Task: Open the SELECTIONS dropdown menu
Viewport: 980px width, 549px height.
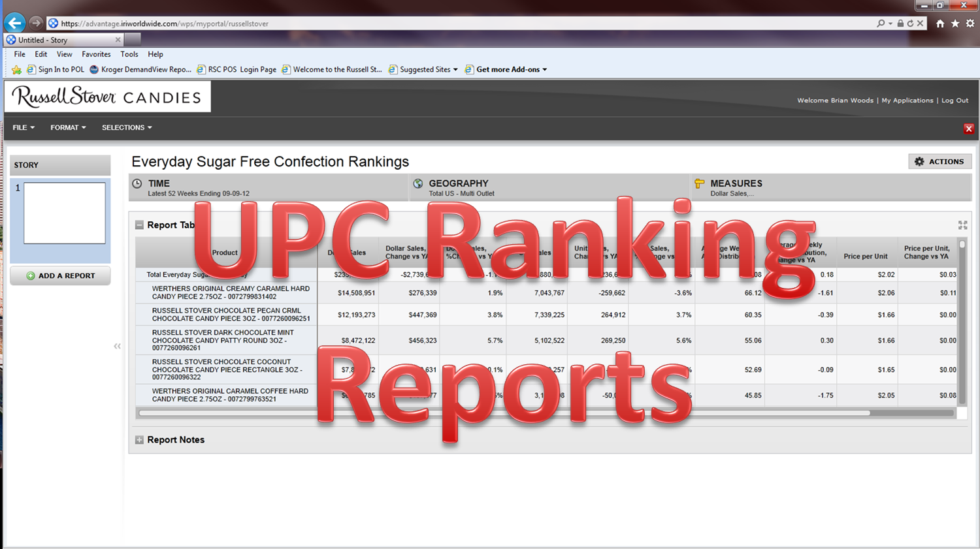Action: (127, 128)
